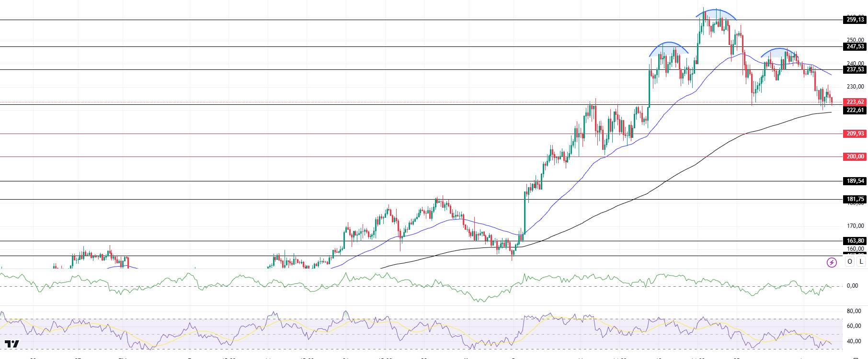Click the 0,00 oscillator axis value
The width and height of the screenshot is (868, 359).
tap(852, 286)
